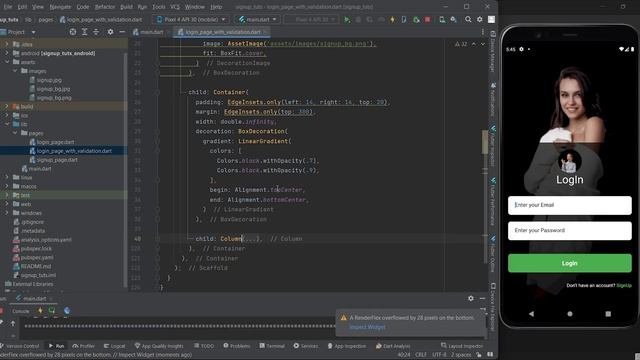Expand the linux folder in project tree

point(7,178)
